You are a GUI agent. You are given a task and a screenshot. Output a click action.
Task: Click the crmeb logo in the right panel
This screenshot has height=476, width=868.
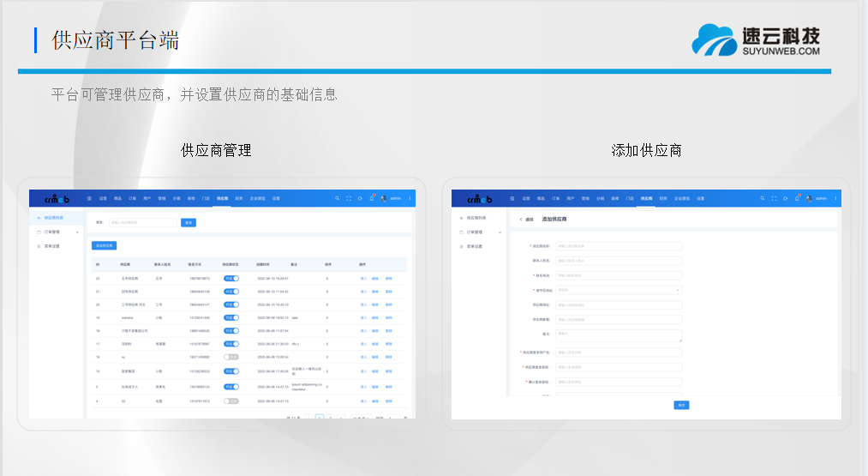point(479,199)
